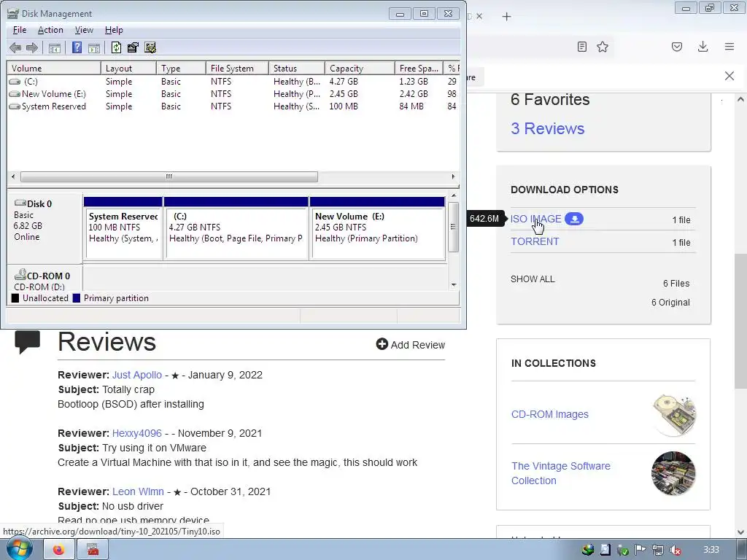Open the View menu in Disk Management
Screen dimensions: 747x560
[84, 30]
